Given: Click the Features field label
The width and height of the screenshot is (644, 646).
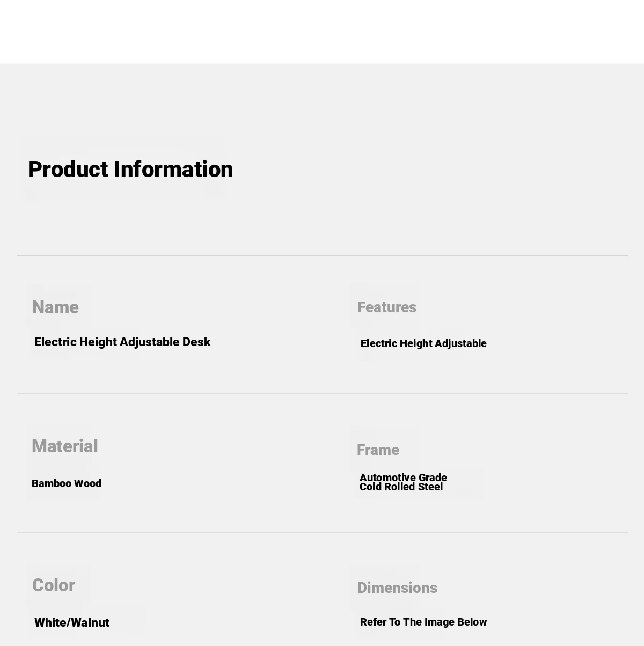Looking at the screenshot, I should pos(386,307).
